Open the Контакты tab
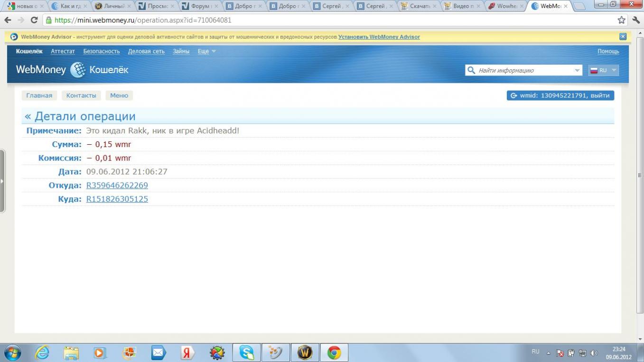 [81, 95]
